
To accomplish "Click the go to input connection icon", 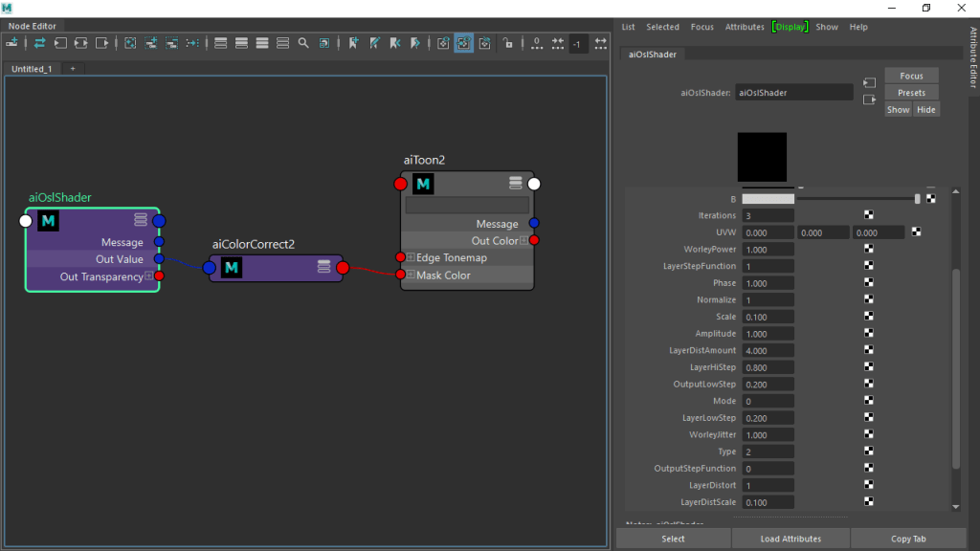I will coord(869,83).
